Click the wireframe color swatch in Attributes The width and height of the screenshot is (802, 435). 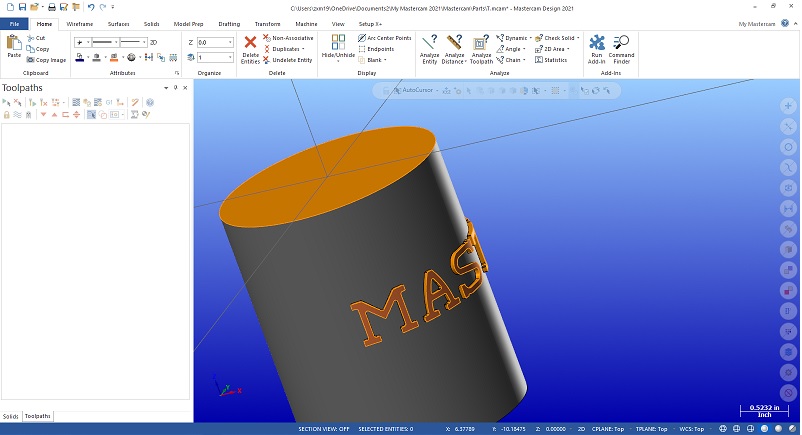coord(80,57)
